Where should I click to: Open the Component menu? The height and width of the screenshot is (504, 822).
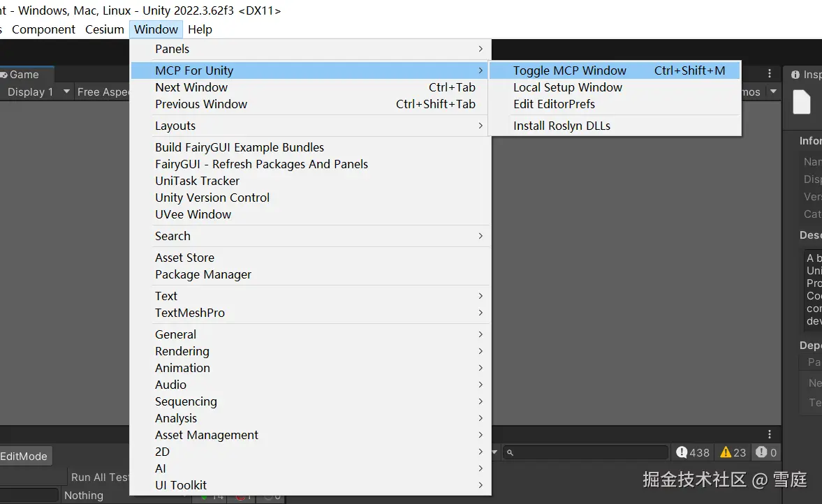(43, 29)
